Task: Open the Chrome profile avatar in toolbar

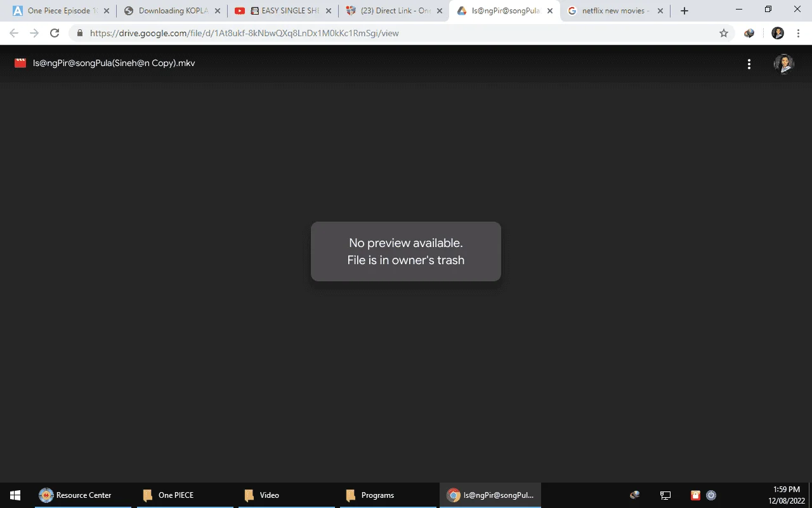Action: (778, 33)
